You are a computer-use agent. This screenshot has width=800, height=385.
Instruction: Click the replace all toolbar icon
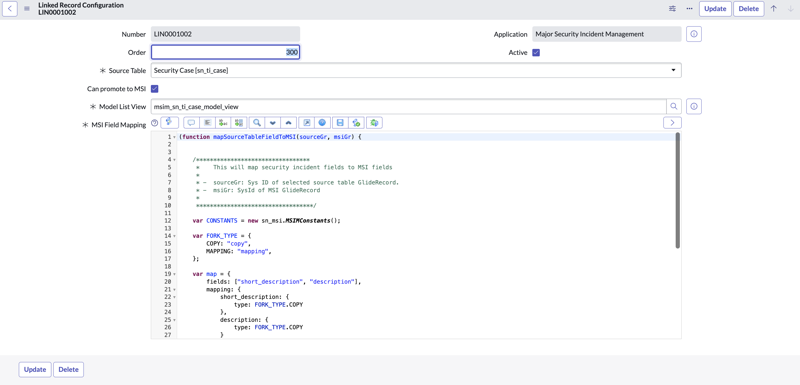[239, 122]
